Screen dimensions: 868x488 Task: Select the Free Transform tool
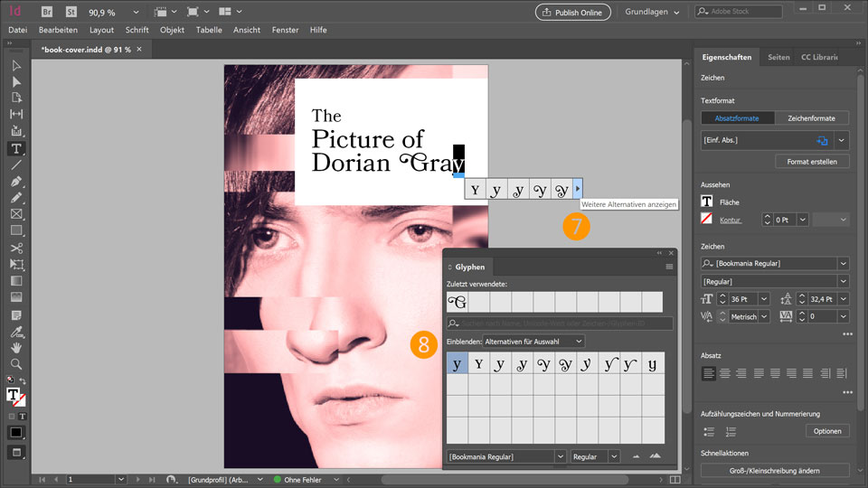tap(16, 265)
